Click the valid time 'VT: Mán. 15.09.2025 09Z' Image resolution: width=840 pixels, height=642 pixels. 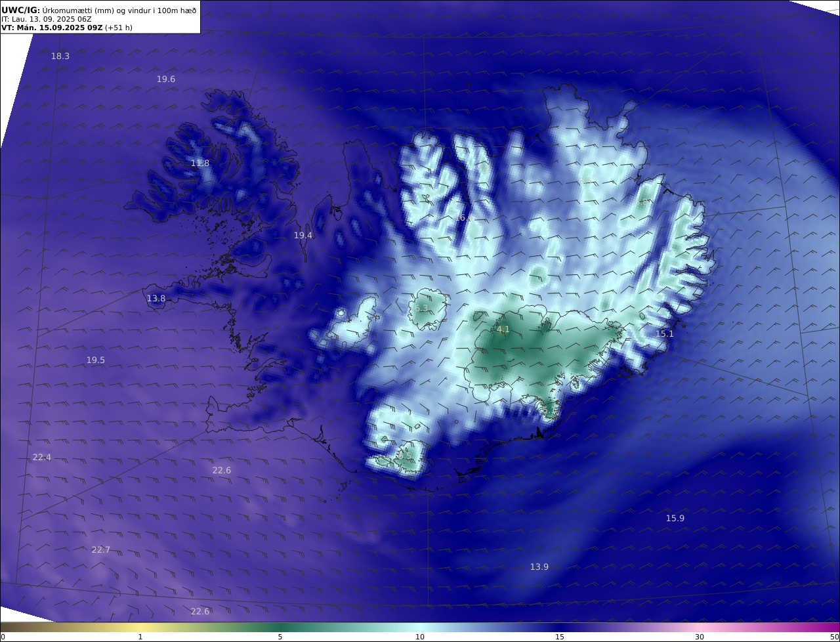click(52, 28)
